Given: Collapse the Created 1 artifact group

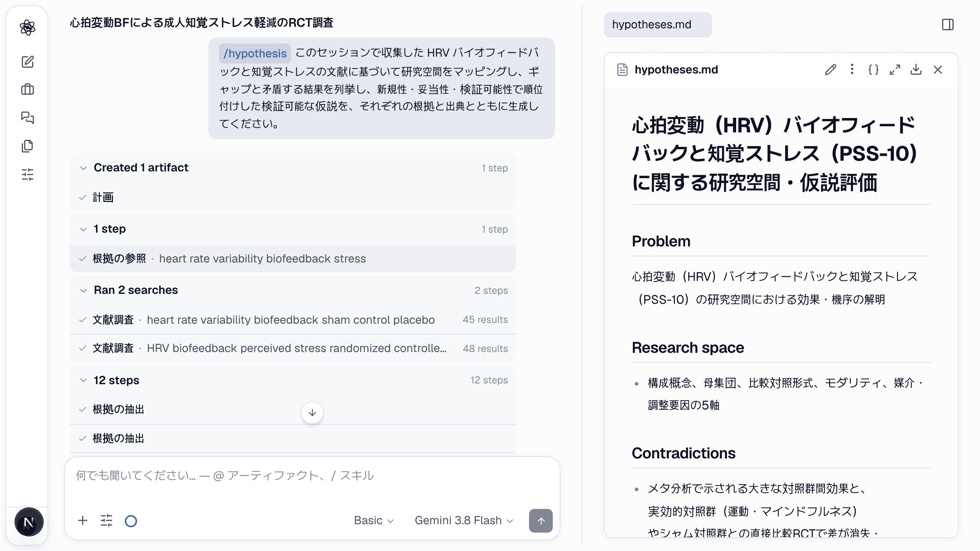Looking at the screenshot, I should tap(293, 168).
